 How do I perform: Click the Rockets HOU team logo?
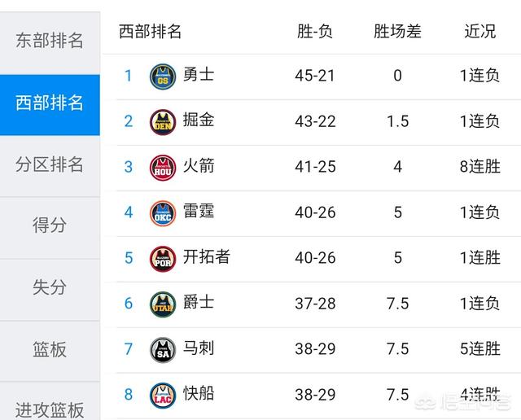163,168
